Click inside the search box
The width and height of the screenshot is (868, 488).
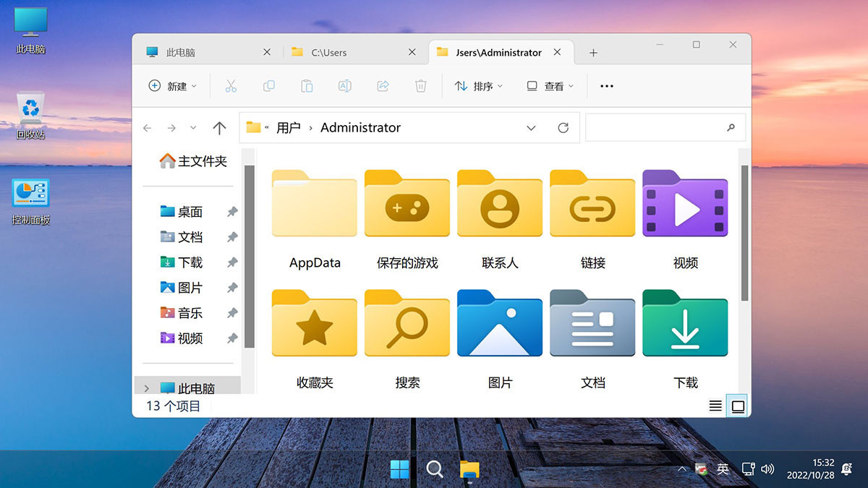tap(664, 127)
